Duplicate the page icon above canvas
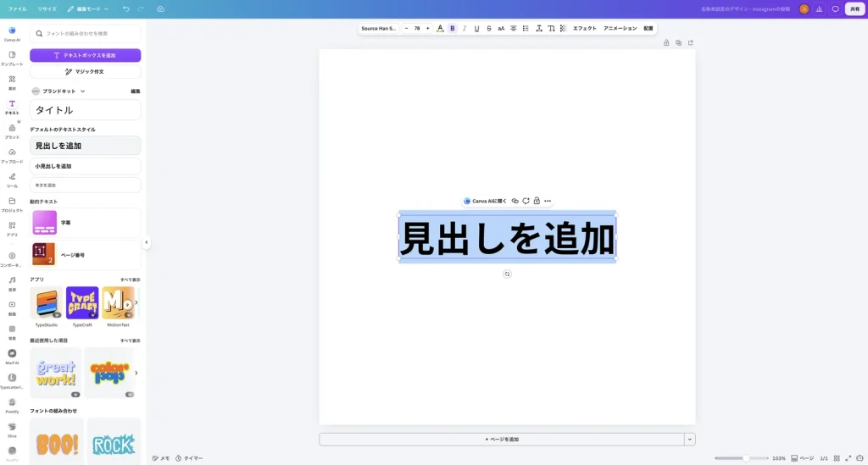Screen dimensions: 868x465 tap(678, 42)
